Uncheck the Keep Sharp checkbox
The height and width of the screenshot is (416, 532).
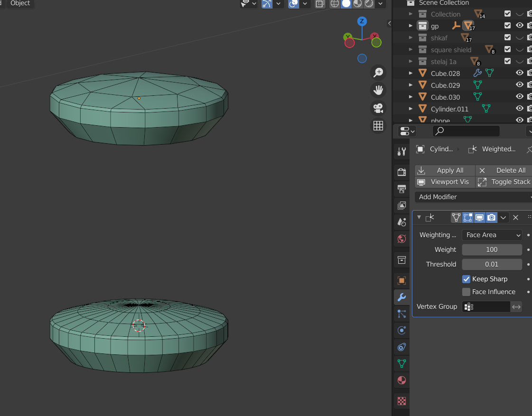click(466, 279)
